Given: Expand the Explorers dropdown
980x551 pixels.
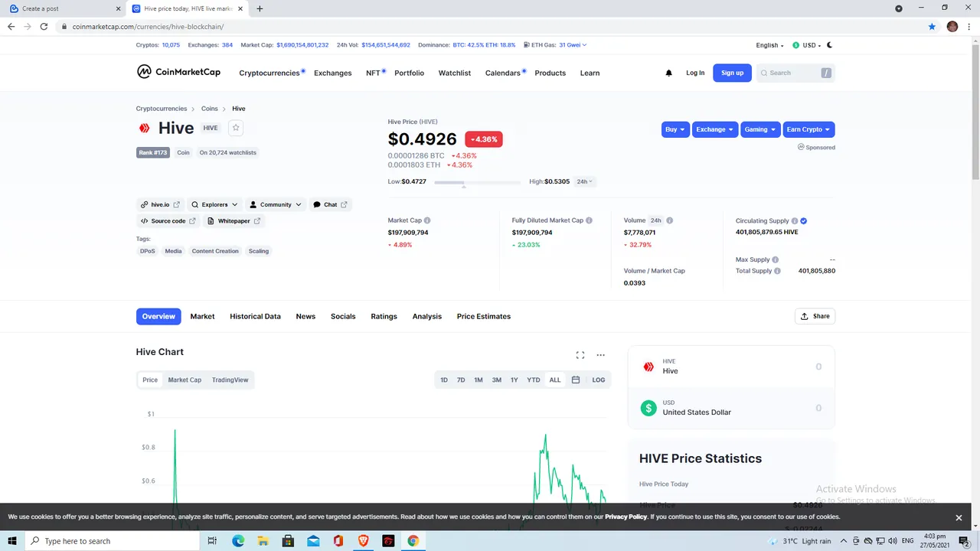Looking at the screenshot, I should pos(214,204).
